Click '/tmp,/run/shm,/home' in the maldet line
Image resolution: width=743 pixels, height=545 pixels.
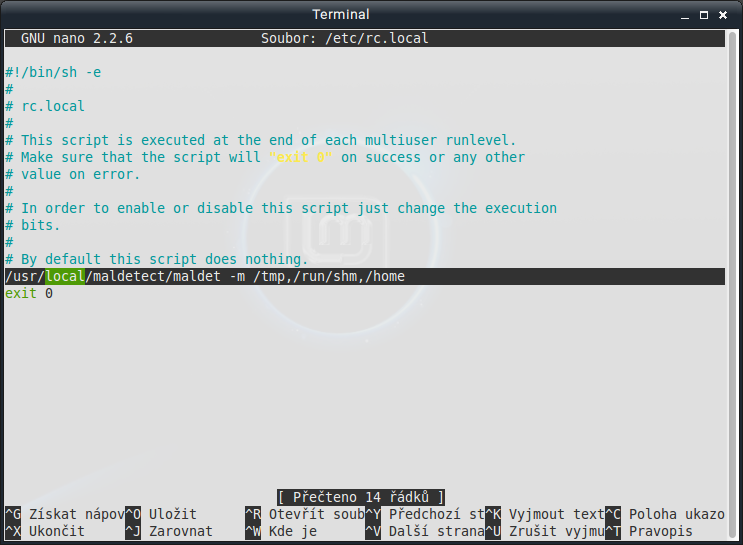[x=329, y=276]
